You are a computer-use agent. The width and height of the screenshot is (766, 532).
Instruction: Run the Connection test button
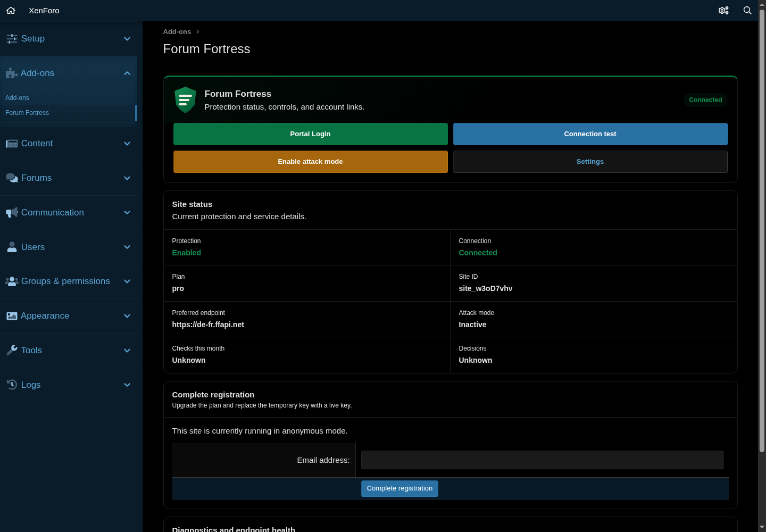pyautogui.click(x=590, y=134)
